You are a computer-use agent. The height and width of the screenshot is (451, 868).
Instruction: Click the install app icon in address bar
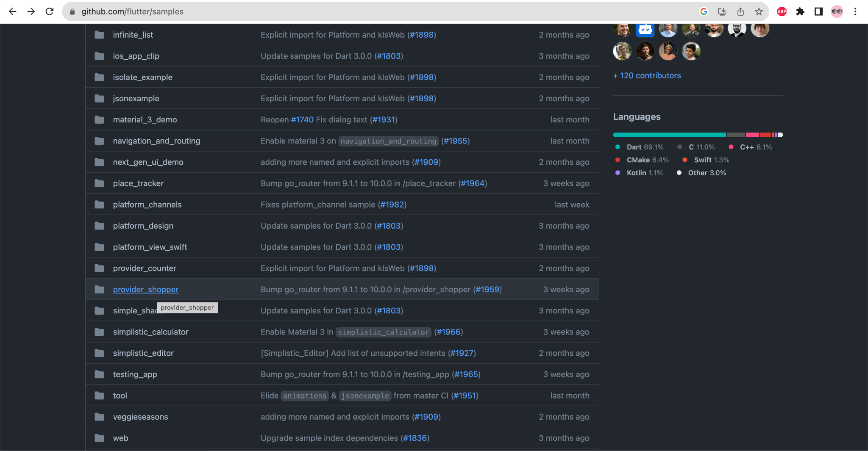722,11
